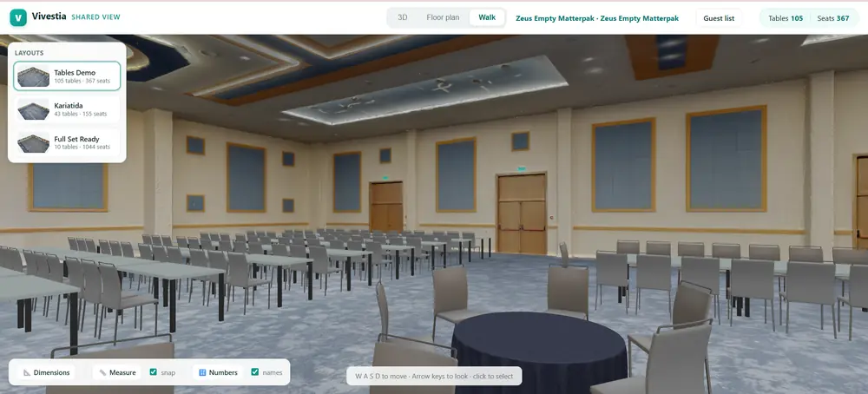Click the Zeus Empty Matterpak title
The width and height of the screenshot is (868, 394).
coord(597,18)
